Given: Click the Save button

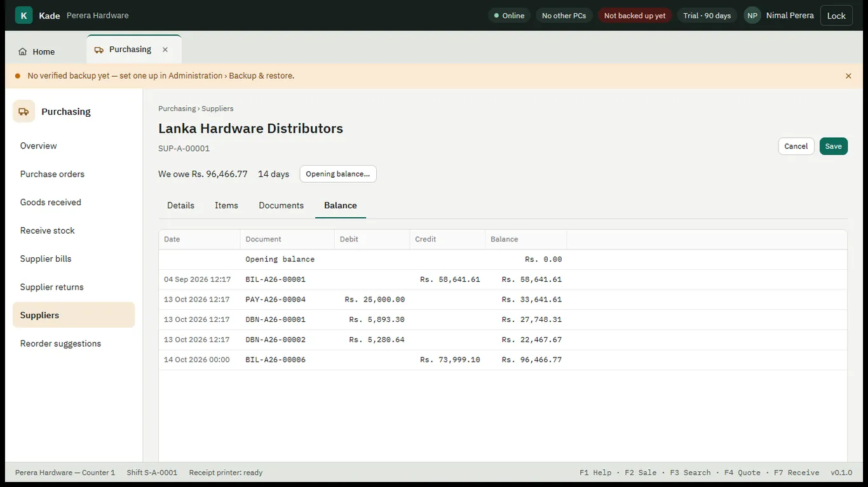Looking at the screenshot, I should [x=833, y=146].
